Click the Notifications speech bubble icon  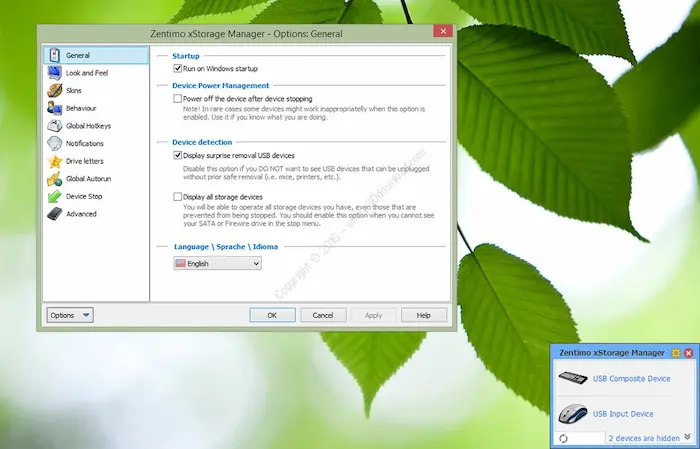point(54,143)
